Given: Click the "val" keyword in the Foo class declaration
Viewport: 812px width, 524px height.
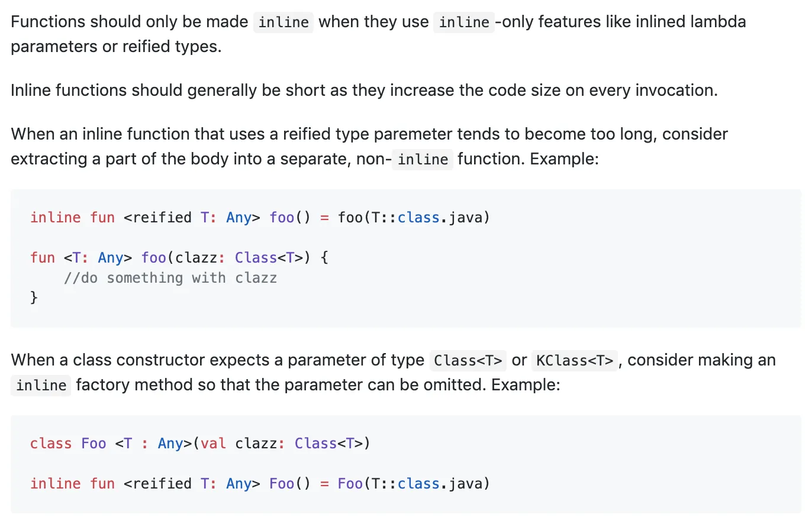Looking at the screenshot, I should [x=213, y=444].
